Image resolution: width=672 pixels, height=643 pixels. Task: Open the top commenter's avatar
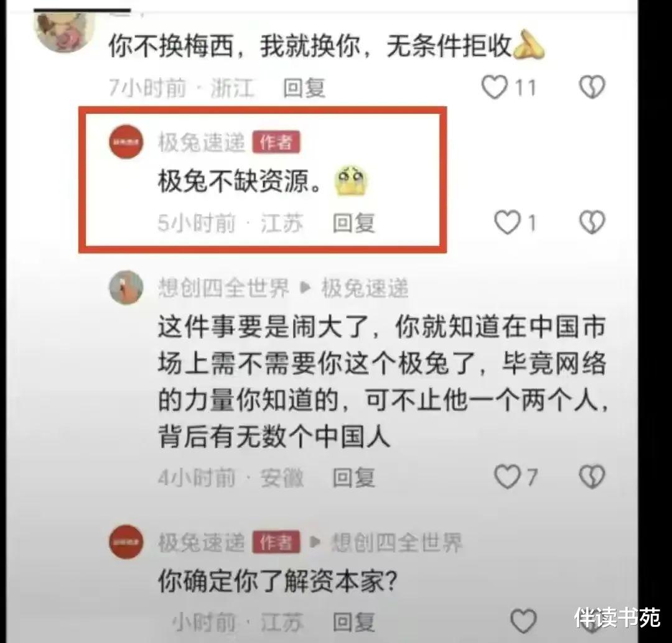pyautogui.click(x=64, y=32)
